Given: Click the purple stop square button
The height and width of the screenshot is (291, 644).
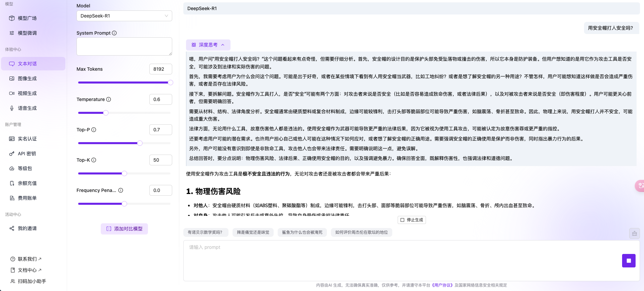Looking at the screenshot, I should click(x=628, y=261).
